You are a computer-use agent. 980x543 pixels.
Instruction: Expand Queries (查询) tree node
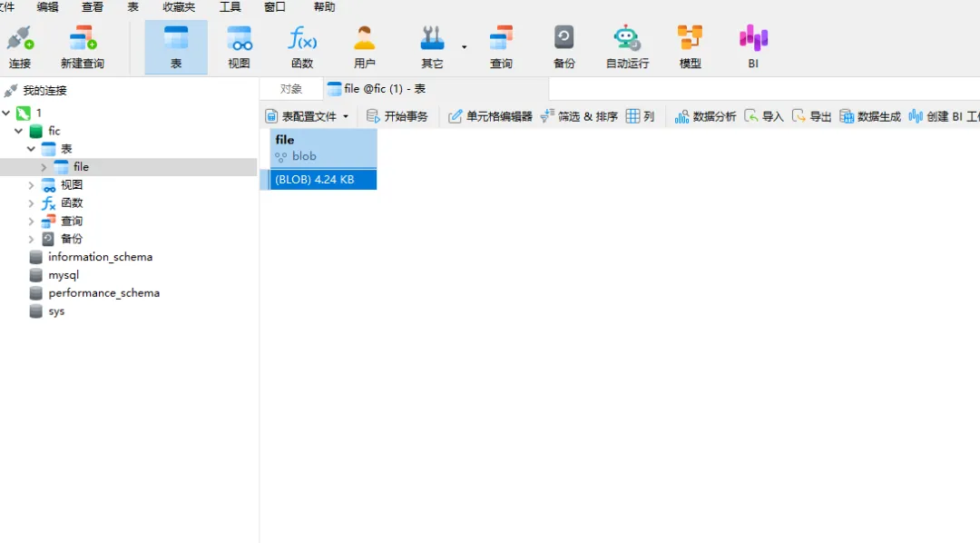tap(31, 221)
